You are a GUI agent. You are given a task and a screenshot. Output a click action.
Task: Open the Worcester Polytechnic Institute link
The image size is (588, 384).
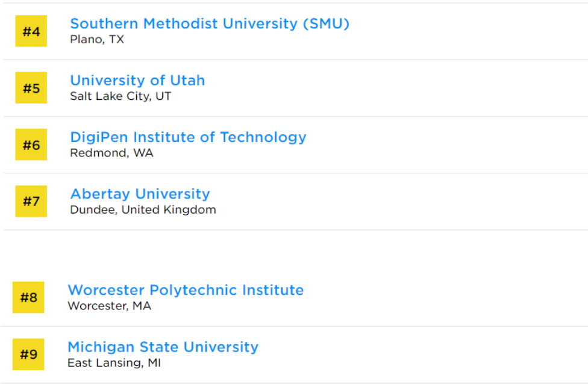(x=186, y=290)
